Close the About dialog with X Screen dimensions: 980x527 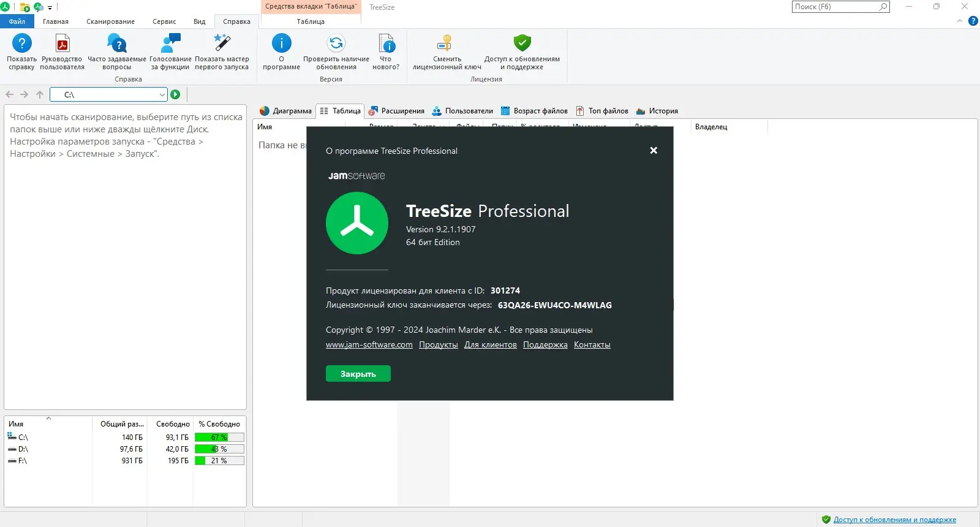click(654, 150)
